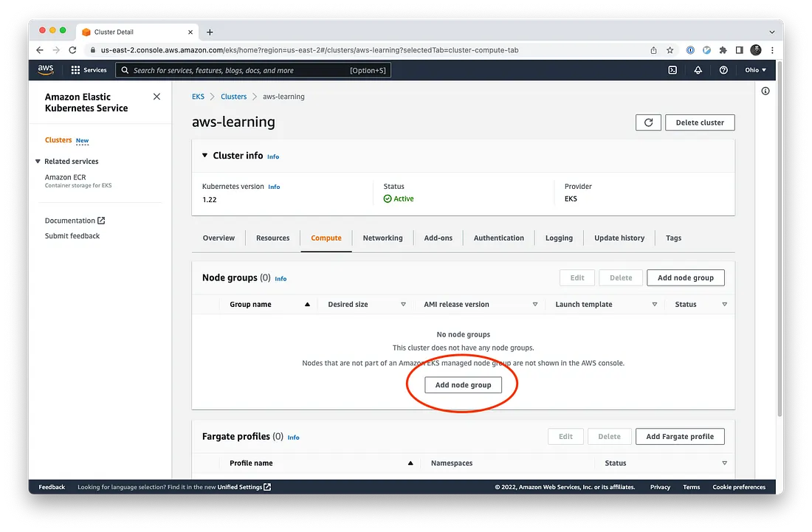Switch to the Networking tab

coord(382,238)
